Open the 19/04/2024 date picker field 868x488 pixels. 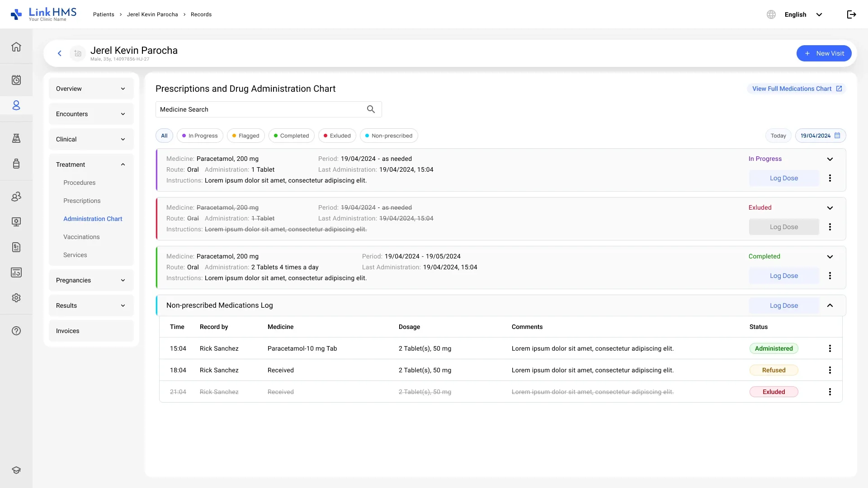coord(821,136)
